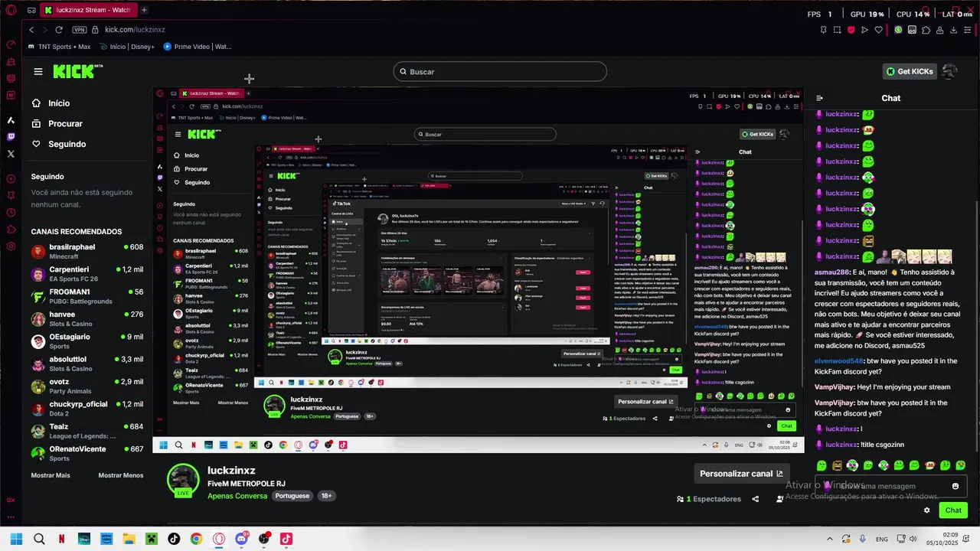Open Discord from the taskbar
The width and height of the screenshot is (980, 551).
[241, 539]
